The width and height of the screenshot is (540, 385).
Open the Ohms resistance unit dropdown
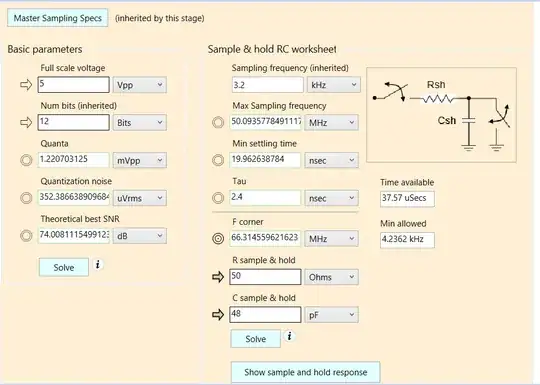[331, 277]
